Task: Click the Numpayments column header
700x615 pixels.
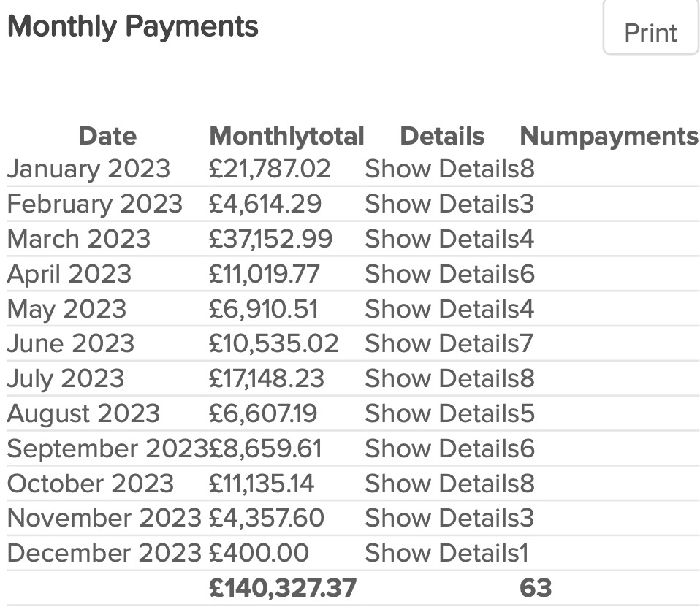Action: click(x=609, y=136)
